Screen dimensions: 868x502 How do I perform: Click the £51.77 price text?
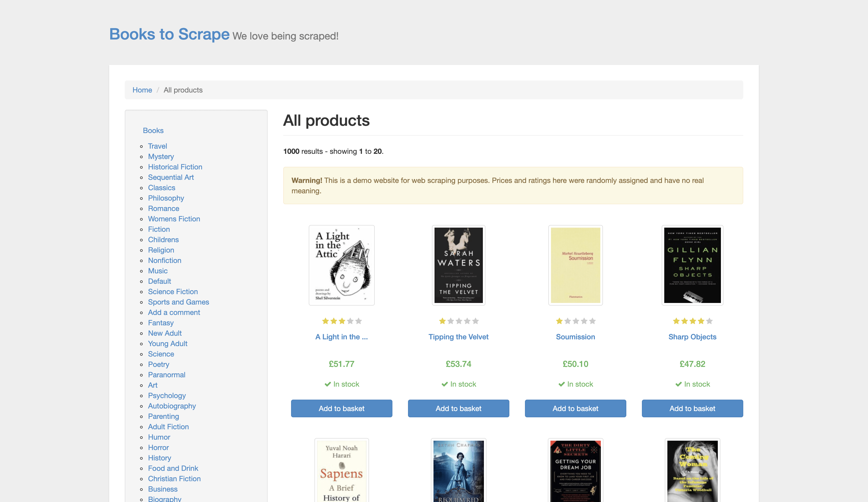[342, 364]
